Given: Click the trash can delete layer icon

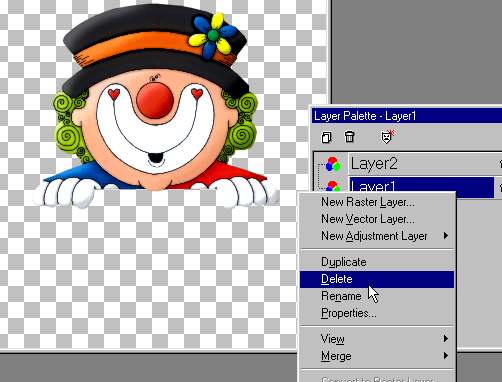Looking at the screenshot, I should coord(349,136).
